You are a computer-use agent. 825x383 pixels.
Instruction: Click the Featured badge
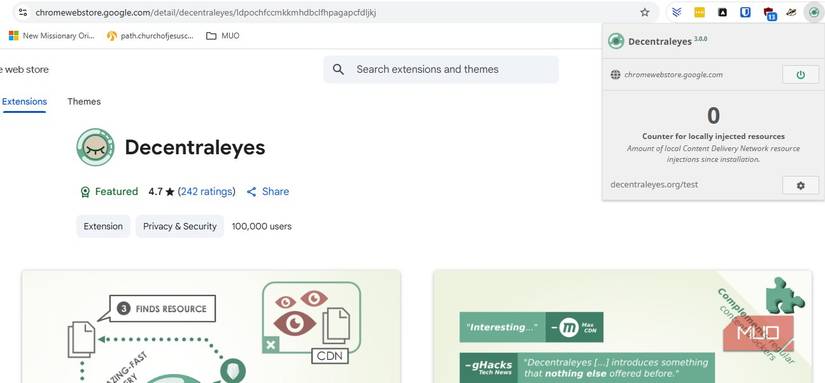click(109, 192)
